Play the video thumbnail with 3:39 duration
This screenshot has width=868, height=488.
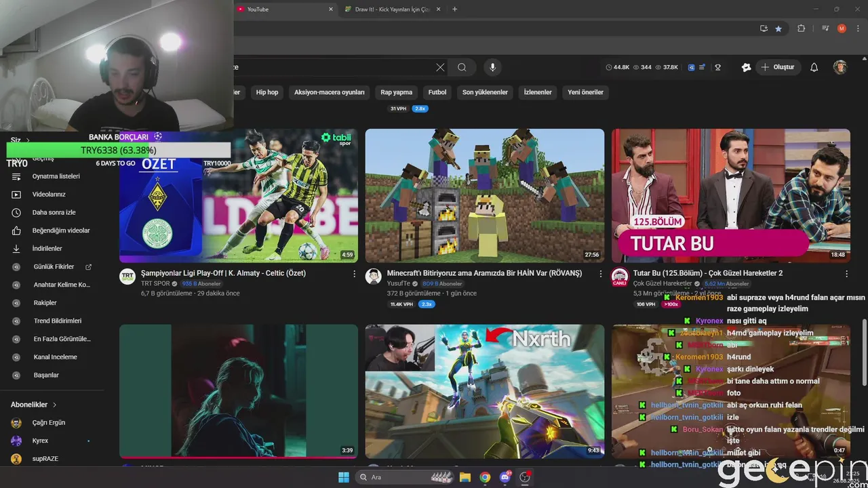pyautogui.click(x=239, y=391)
